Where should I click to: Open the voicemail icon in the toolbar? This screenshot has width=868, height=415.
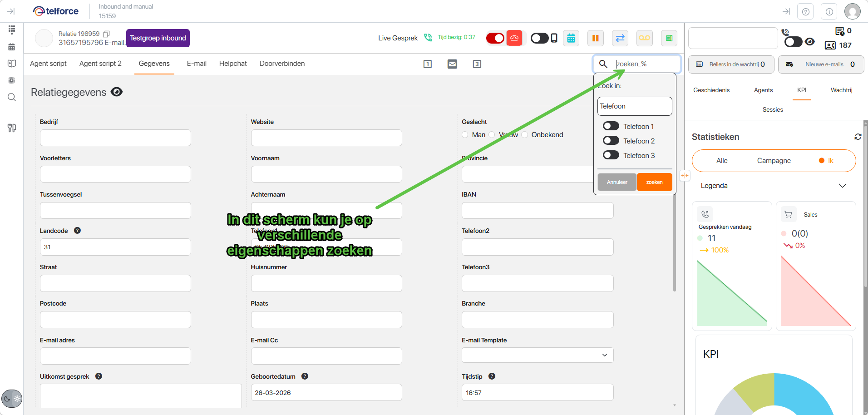(x=644, y=38)
